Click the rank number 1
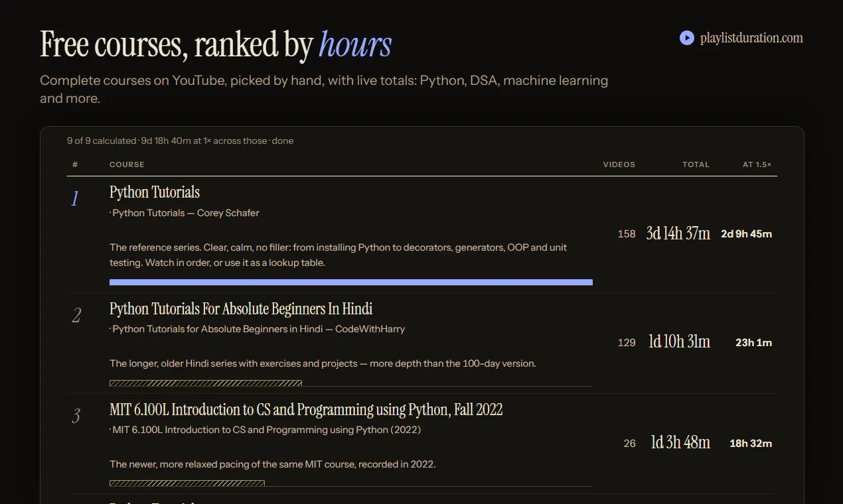The width and height of the screenshot is (843, 504). pyautogui.click(x=75, y=198)
